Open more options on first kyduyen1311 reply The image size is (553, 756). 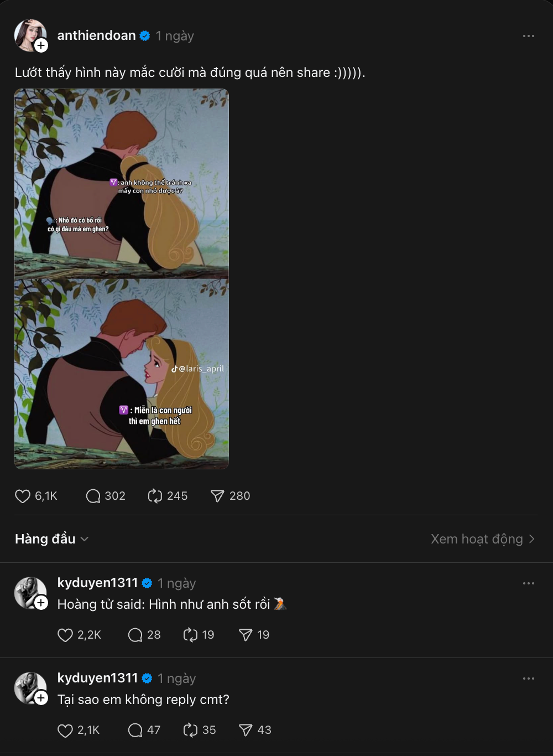(x=528, y=583)
